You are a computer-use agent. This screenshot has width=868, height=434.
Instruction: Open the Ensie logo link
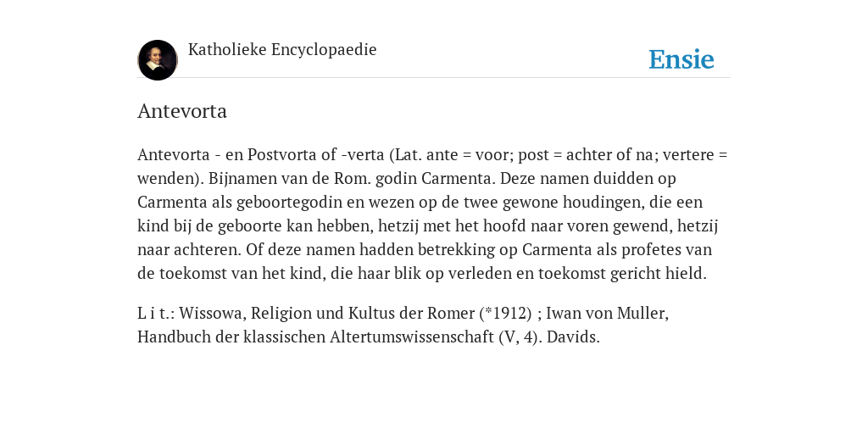click(682, 59)
